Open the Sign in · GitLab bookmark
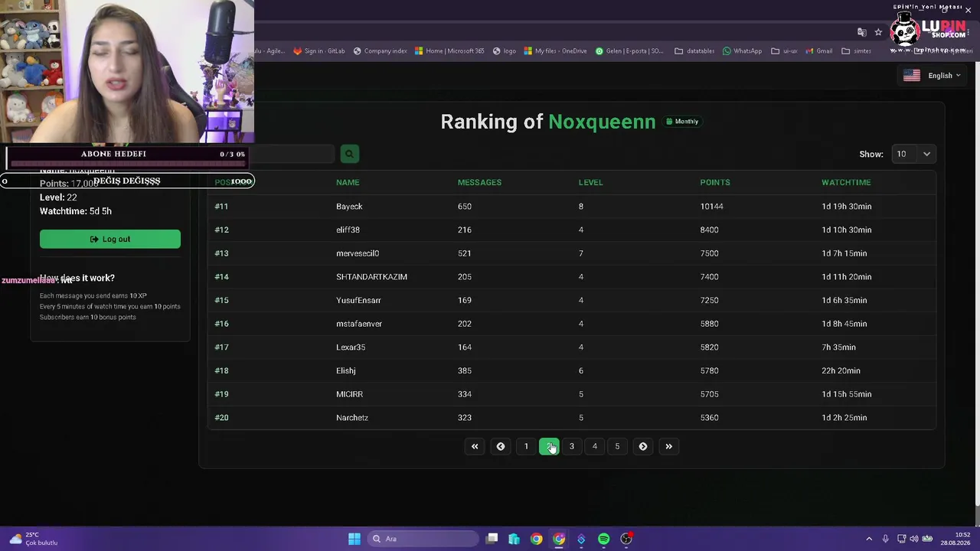 point(319,51)
